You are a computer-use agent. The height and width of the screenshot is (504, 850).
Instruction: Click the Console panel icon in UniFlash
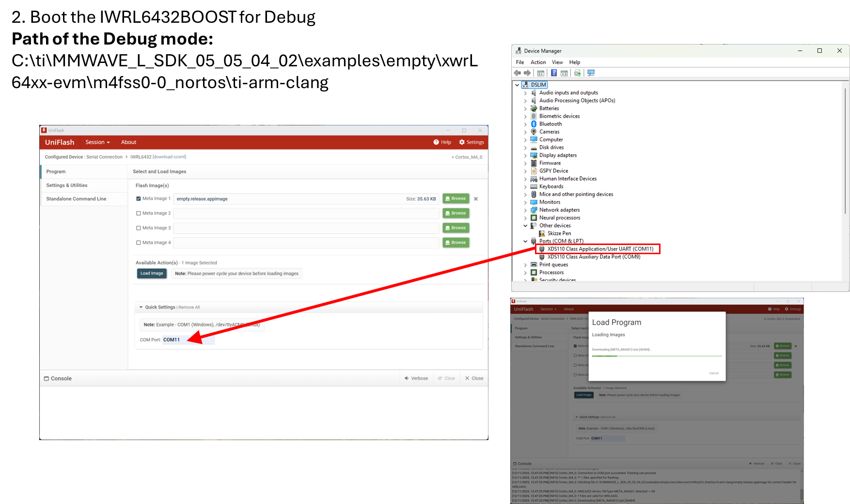(47, 379)
